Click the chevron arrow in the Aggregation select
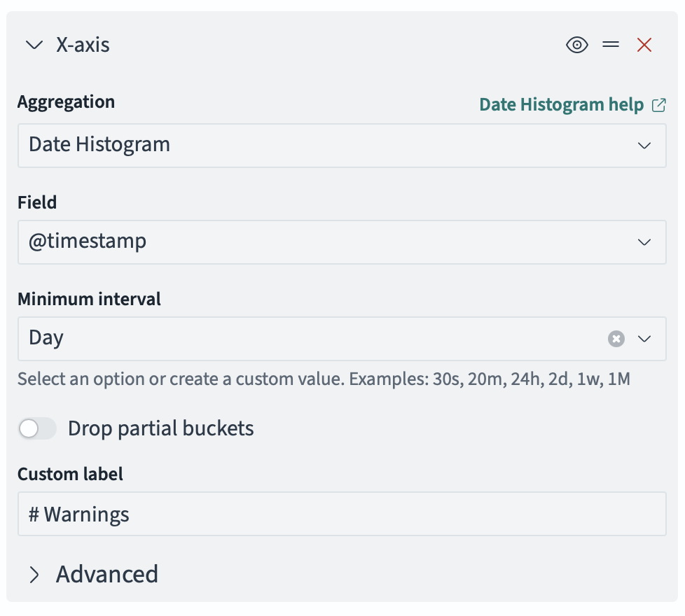This screenshot has height=616, width=685. (644, 146)
